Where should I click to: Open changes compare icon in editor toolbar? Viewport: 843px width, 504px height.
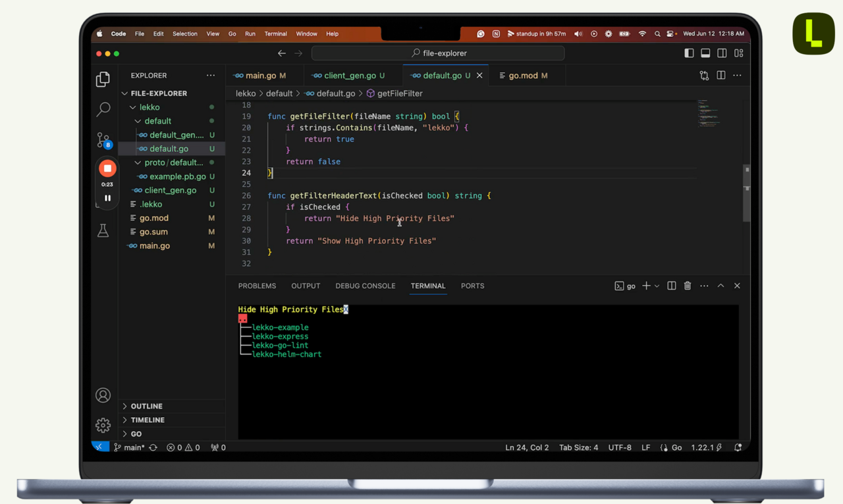click(704, 76)
